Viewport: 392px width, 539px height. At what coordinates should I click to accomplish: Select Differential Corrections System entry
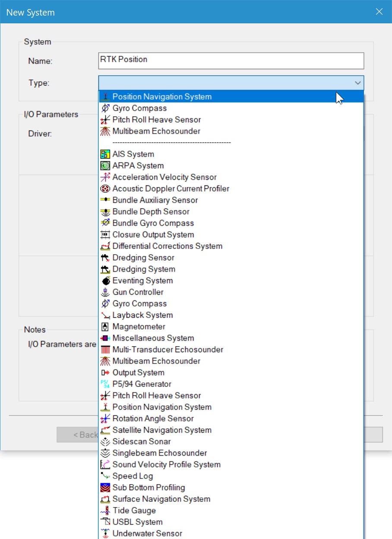167,246
